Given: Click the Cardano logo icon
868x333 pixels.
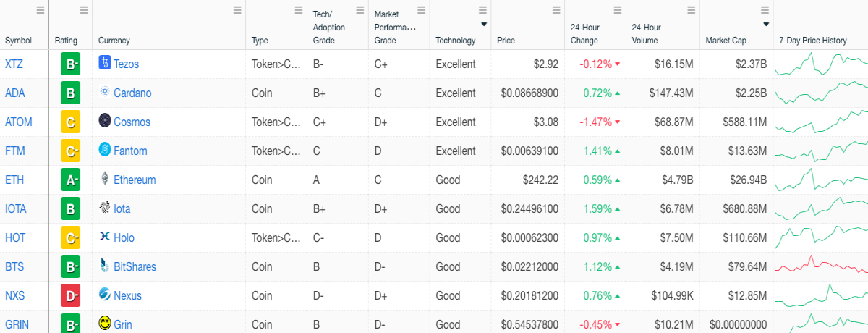Looking at the screenshot, I should pyautogui.click(x=105, y=93).
